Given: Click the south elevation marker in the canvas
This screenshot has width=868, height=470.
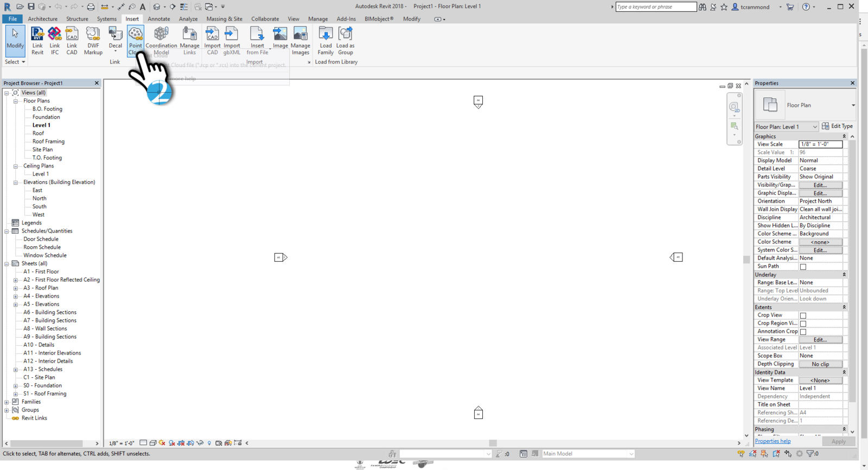Looking at the screenshot, I should pyautogui.click(x=478, y=413).
